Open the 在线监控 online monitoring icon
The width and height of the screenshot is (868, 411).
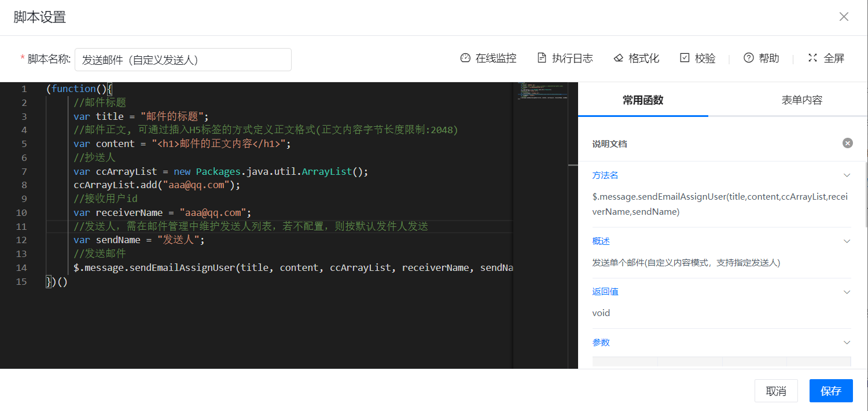[x=466, y=58]
